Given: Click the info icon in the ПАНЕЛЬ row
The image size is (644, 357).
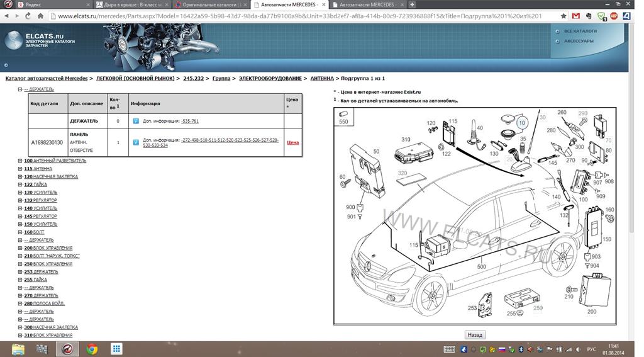Looking at the screenshot, I should pos(136,142).
